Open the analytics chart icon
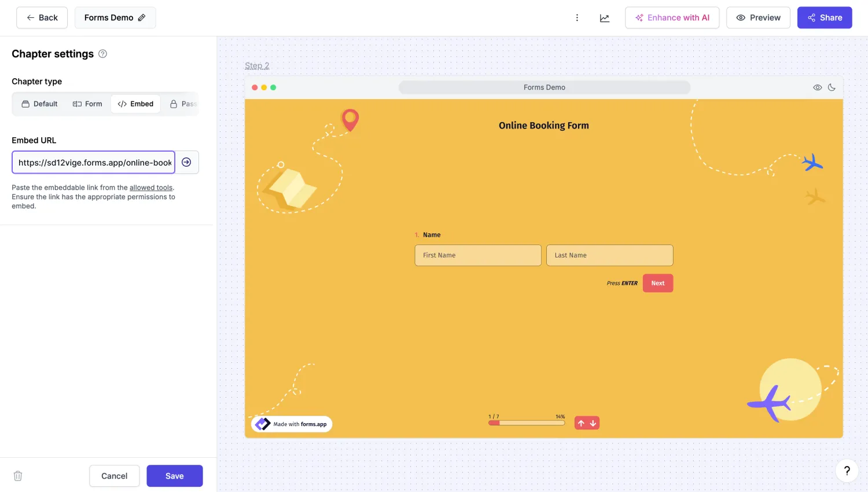Image resolution: width=868 pixels, height=492 pixels. (605, 18)
